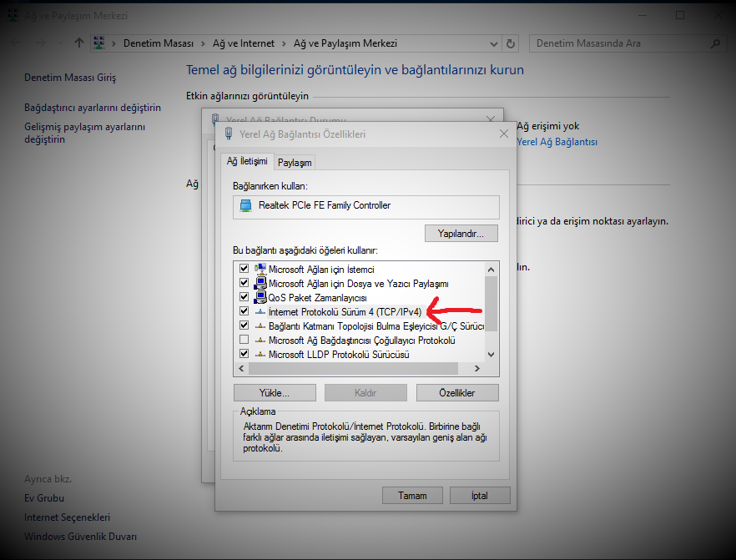736x560 pixels.
Task: Close the Yerel Ağ Bağlantısı Özellikleri dialog
Action: pyautogui.click(x=504, y=134)
